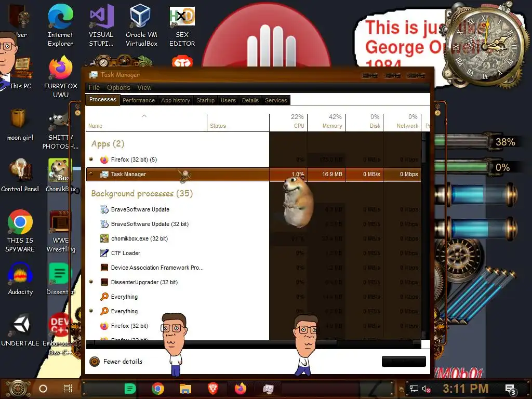
Task: Switch to the Performance tab
Action: point(138,100)
